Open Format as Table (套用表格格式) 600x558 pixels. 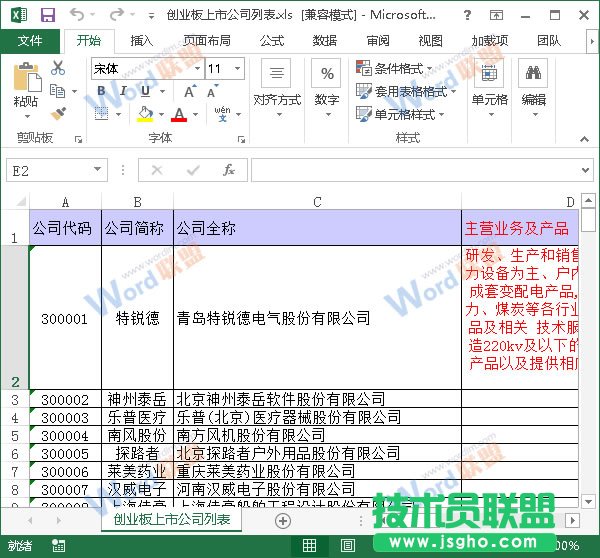(x=406, y=91)
